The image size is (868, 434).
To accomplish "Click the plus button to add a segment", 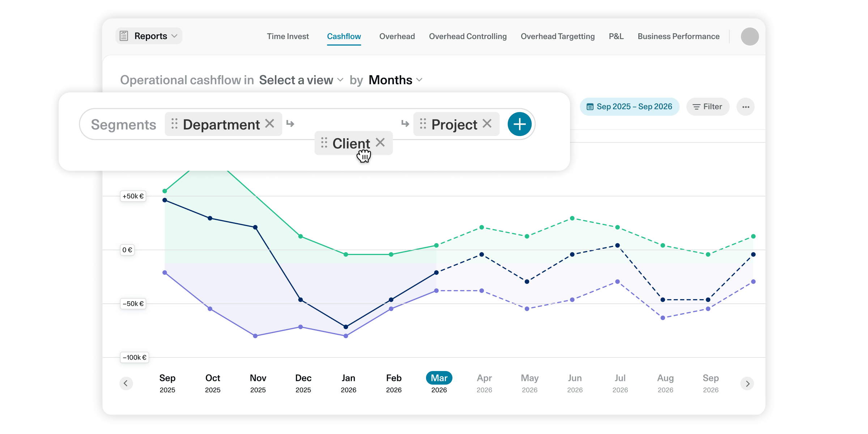I will [519, 124].
